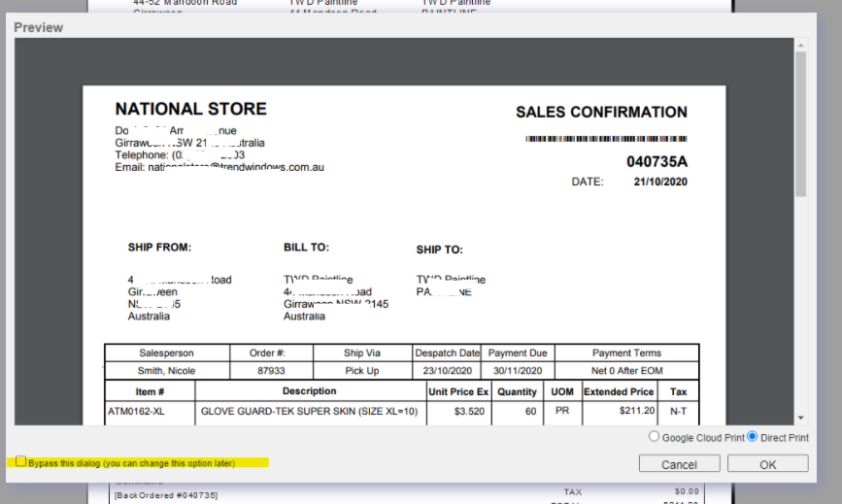Image resolution: width=842 pixels, height=504 pixels.
Task: Click the unit price $3.520
Action: click(x=469, y=412)
